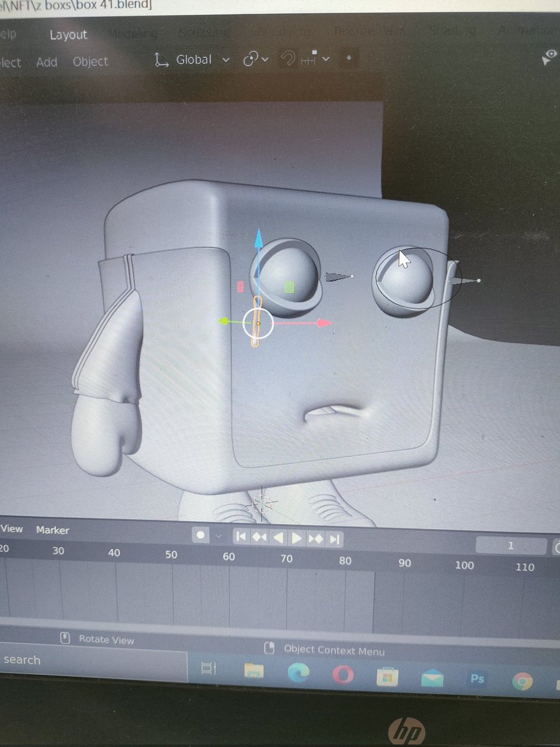The width and height of the screenshot is (560, 747).
Task: Open File Explorer from the taskbar
Action: pos(253,670)
